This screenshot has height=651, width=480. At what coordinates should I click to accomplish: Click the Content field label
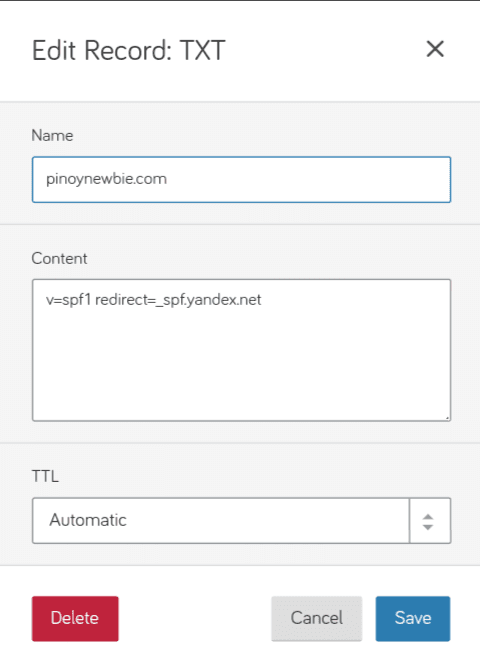[x=59, y=258]
